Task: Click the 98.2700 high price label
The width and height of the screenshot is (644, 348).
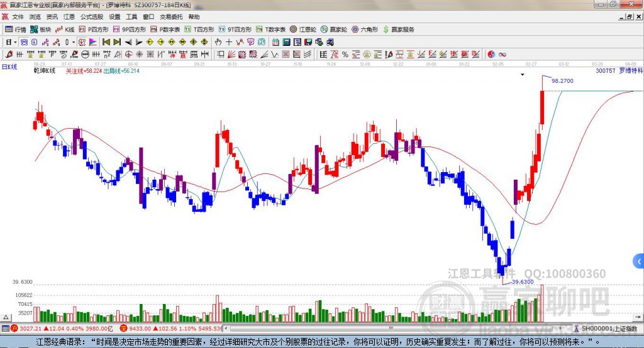Action: pyautogui.click(x=562, y=81)
